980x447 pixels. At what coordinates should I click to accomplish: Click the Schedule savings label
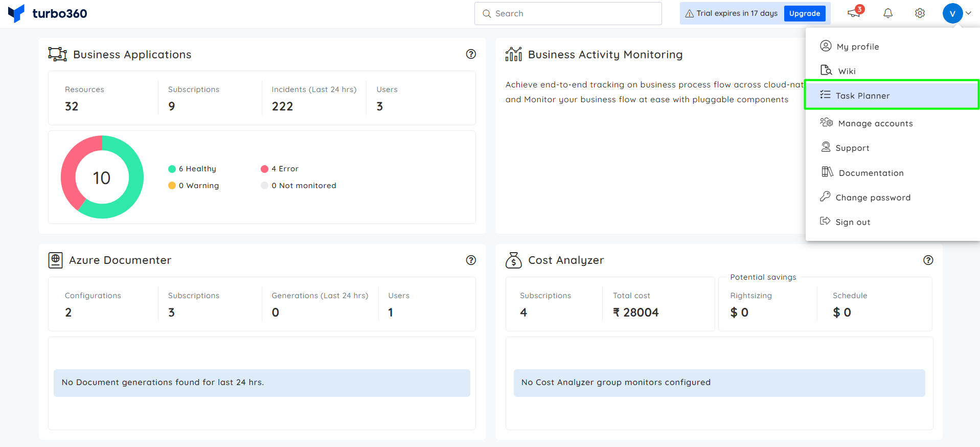(x=850, y=296)
